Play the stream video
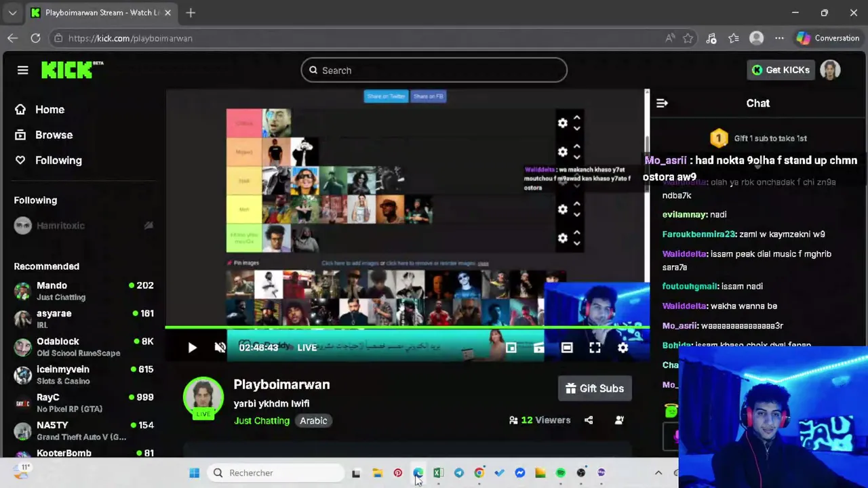Image resolution: width=868 pixels, height=488 pixels. (x=192, y=348)
